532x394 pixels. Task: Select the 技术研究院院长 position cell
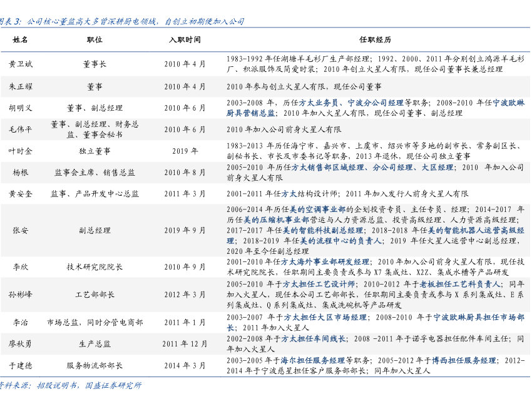pyautogui.click(x=95, y=266)
